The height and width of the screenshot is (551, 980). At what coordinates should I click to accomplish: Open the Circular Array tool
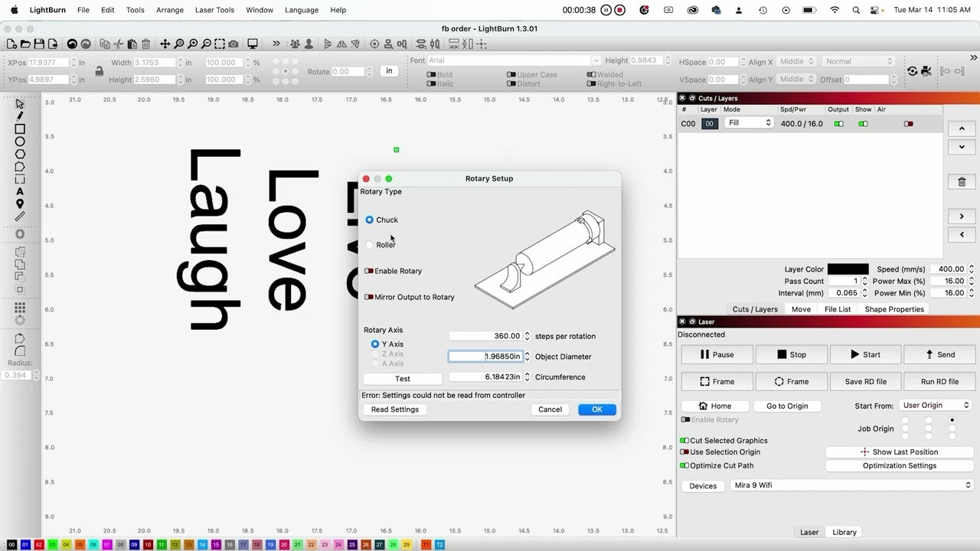(x=20, y=320)
